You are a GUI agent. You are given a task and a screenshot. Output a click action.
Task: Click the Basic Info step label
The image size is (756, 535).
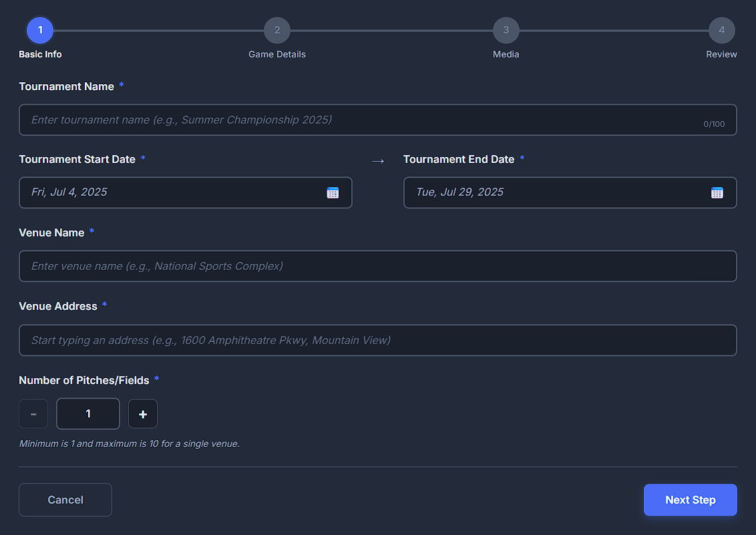click(40, 55)
